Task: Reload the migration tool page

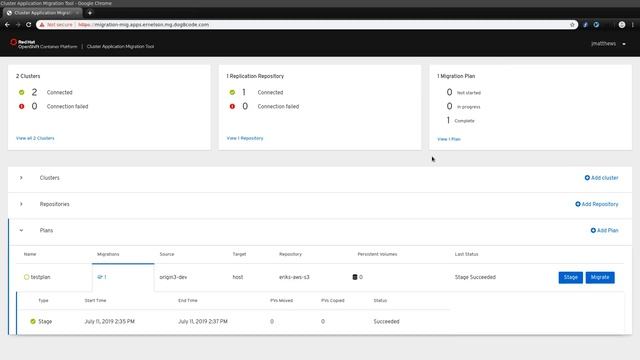Action: [29, 25]
